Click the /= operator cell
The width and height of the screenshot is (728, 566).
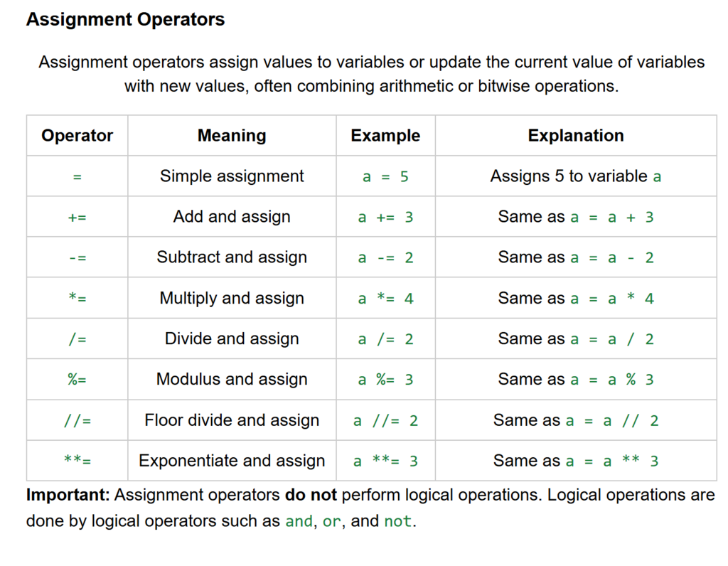click(x=77, y=339)
